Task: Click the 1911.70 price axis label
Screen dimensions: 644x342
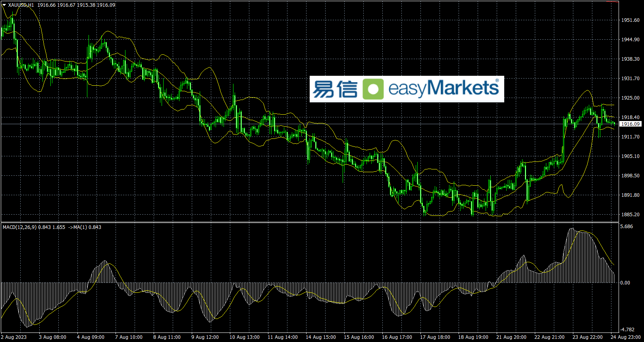Action: 630,137
